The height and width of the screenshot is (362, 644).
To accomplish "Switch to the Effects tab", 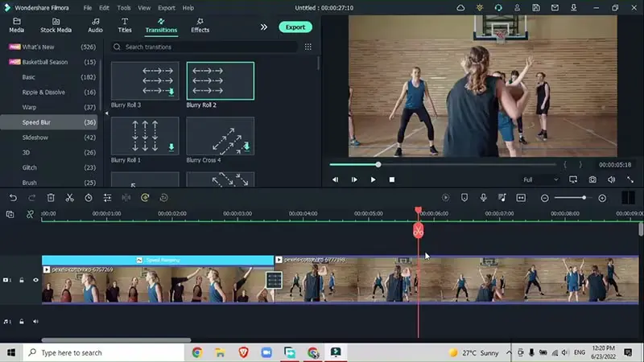I will point(200,26).
